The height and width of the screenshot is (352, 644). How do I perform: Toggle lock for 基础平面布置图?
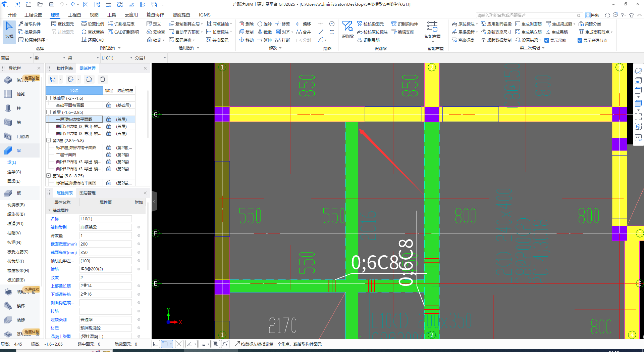coord(109,105)
